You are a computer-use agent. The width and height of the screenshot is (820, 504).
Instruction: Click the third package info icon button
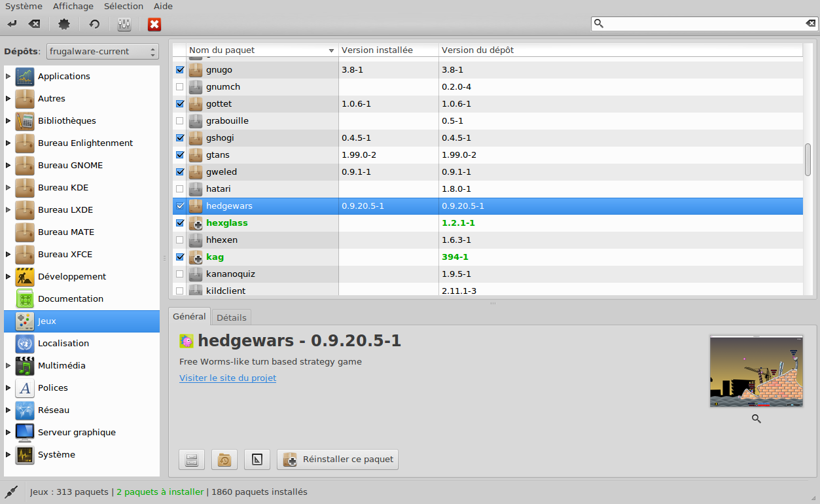click(257, 459)
